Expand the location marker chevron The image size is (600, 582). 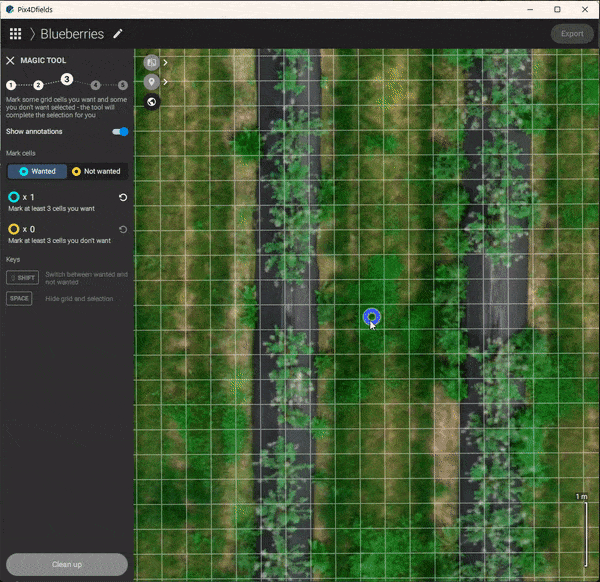point(165,82)
